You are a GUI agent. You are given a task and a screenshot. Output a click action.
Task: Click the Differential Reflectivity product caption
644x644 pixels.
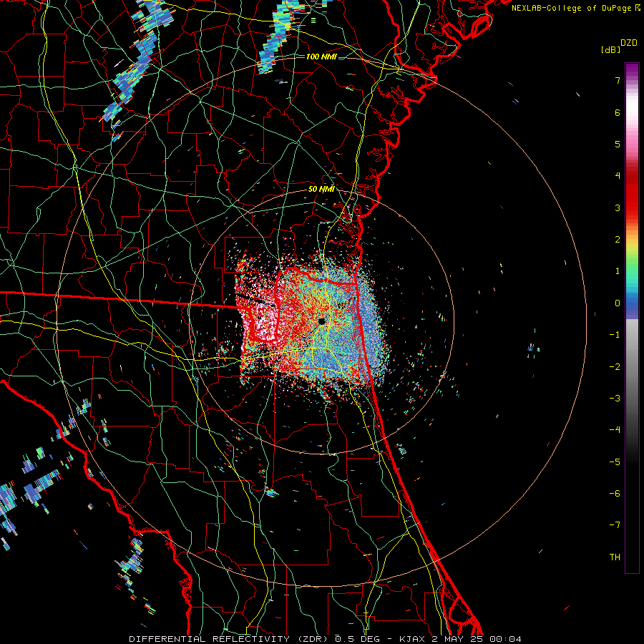coord(325,639)
